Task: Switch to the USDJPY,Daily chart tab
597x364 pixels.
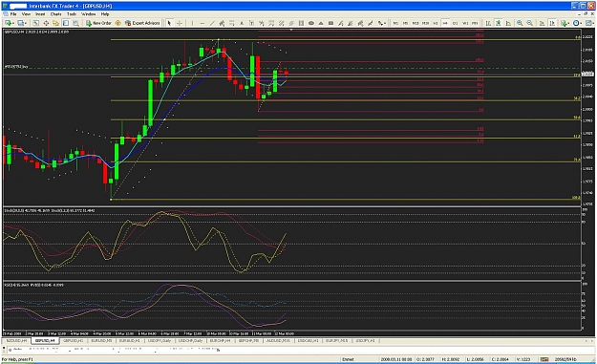Action: click(160, 340)
